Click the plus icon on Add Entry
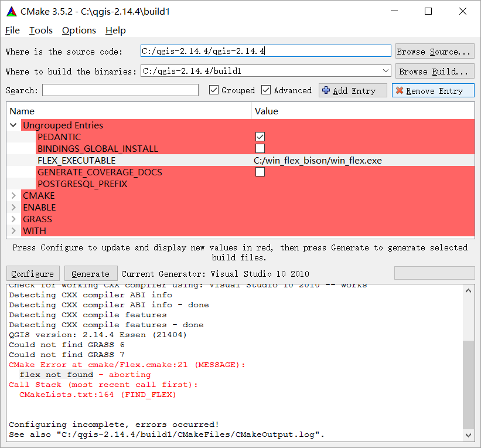Viewport: 481px width, 448px height. 326,90
